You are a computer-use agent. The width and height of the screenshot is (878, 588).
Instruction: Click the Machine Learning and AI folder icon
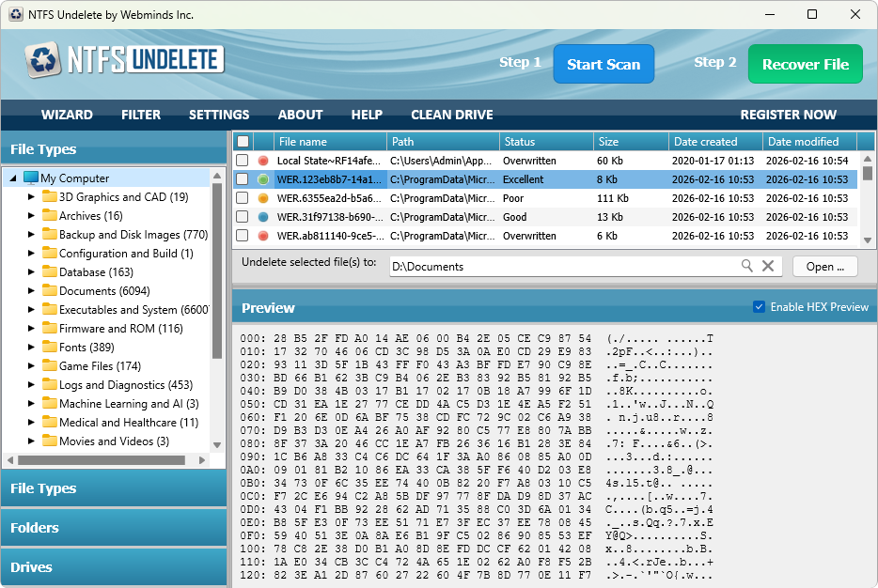pyautogui.click(x=50, y=403)
